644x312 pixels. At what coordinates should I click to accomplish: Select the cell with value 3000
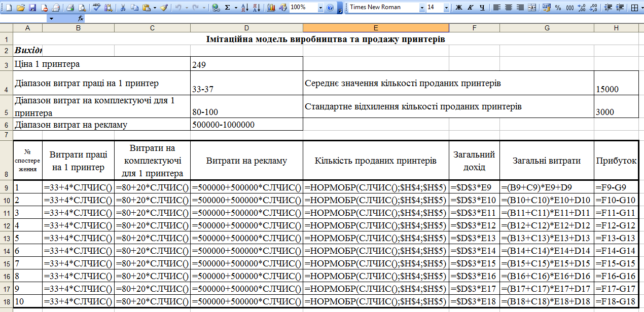pos(616,107)
